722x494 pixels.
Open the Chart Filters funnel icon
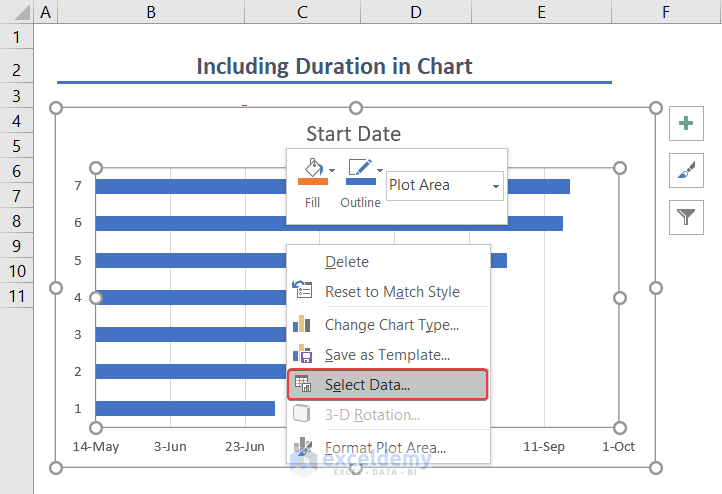click(x=686, y=216)
